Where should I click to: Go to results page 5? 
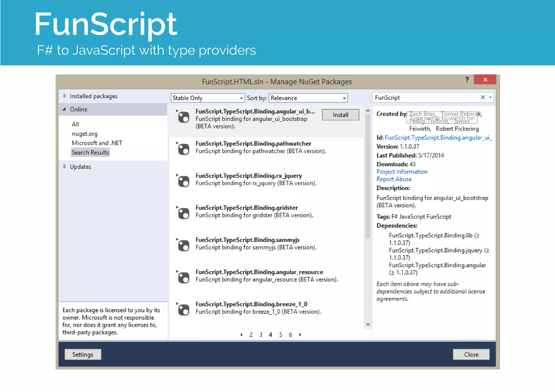coord(281,335)
